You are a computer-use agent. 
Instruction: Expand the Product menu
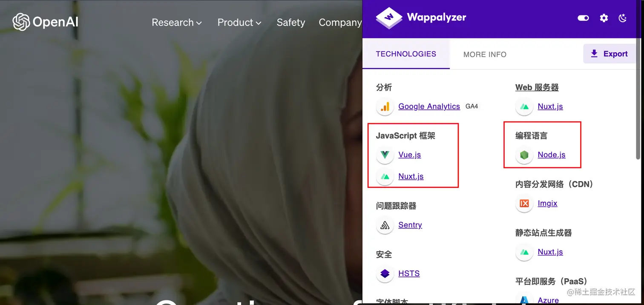pyautogui.click(x=239, y=23)
